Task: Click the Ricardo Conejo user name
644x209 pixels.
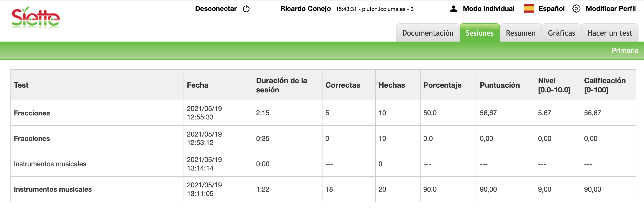Action: (x=305, y=9)
